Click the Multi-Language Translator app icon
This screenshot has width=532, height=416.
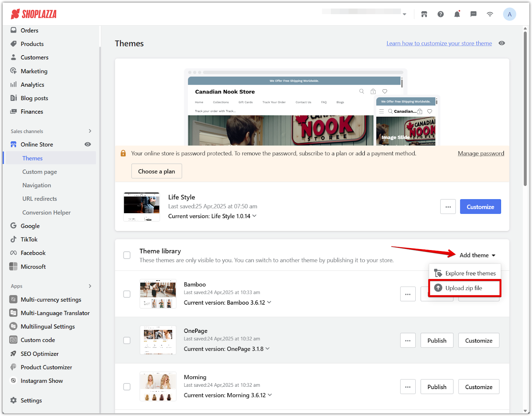point(13,313)
